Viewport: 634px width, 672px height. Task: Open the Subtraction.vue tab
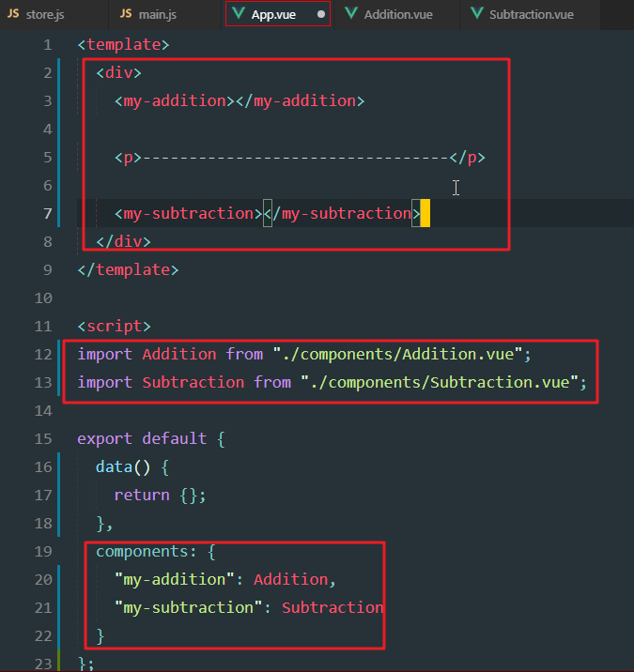(x=531, y=15)
